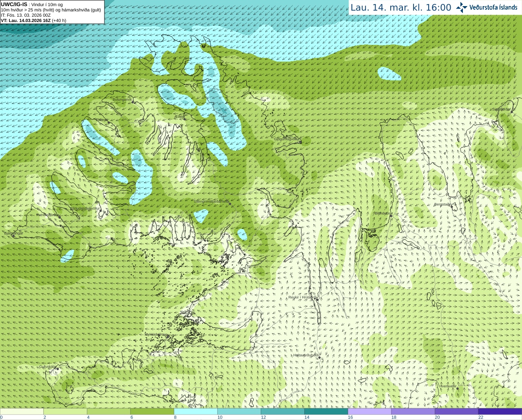Select the Siglufjörður station label
Image resolution: width=522 pixels, height=420 pixels.
(502, 109)
